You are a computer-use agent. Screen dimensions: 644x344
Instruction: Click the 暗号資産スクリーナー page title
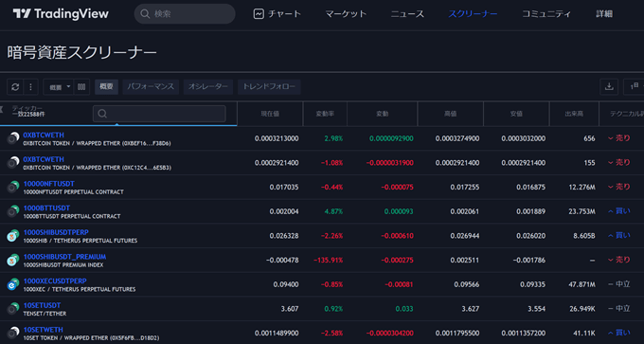(81, 53)
